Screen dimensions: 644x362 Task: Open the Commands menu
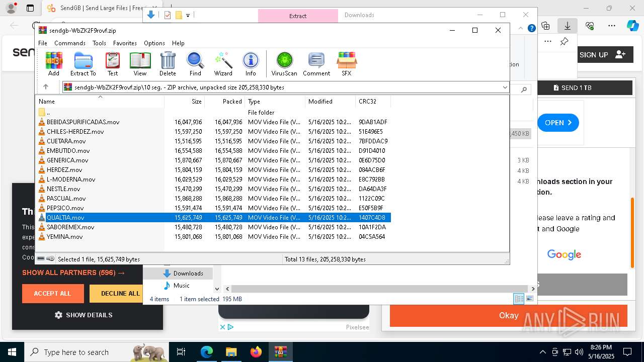point(70,43)
